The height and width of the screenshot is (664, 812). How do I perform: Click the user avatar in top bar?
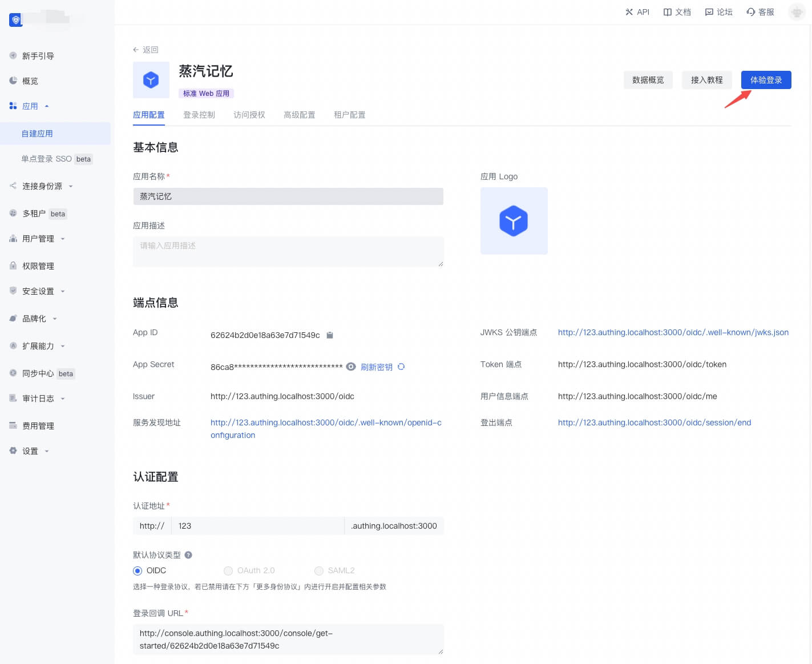point(797,12)
